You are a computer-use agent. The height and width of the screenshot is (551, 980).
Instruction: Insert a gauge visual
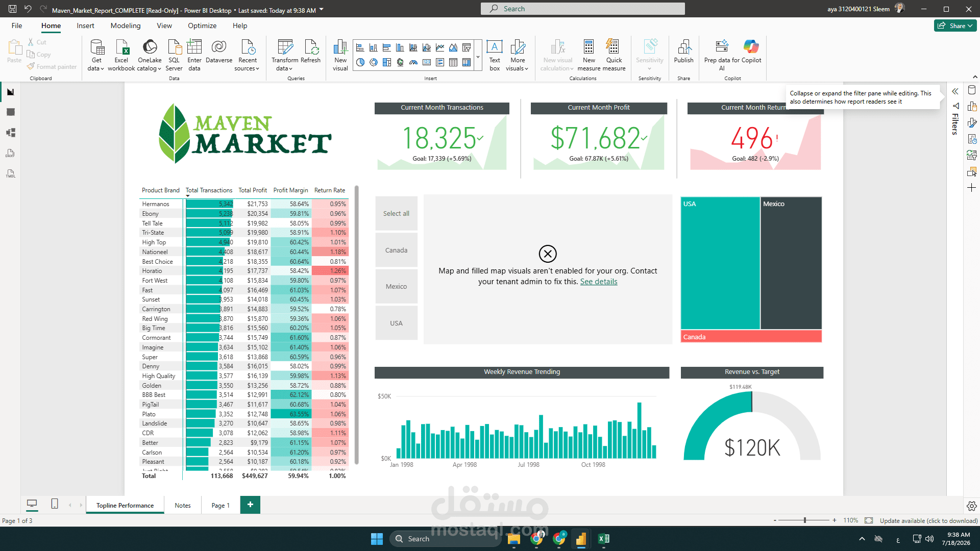pyautogui.click(x=413, y=62)
